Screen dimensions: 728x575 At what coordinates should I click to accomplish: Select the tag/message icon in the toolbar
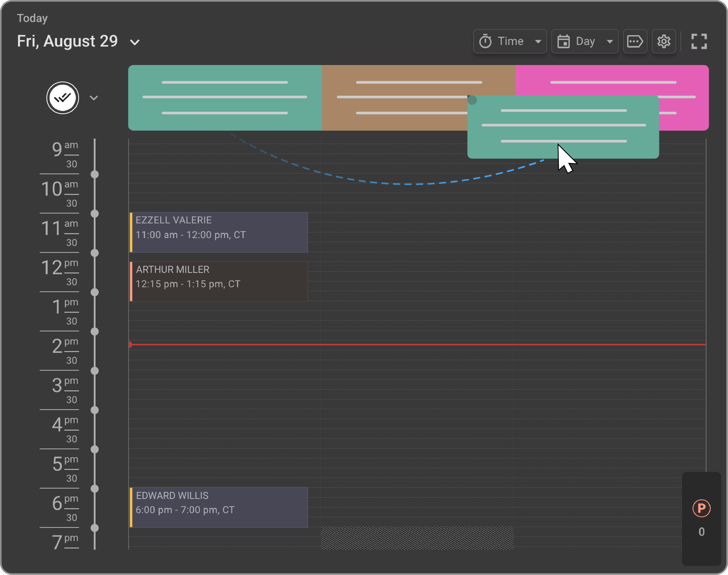635,41
